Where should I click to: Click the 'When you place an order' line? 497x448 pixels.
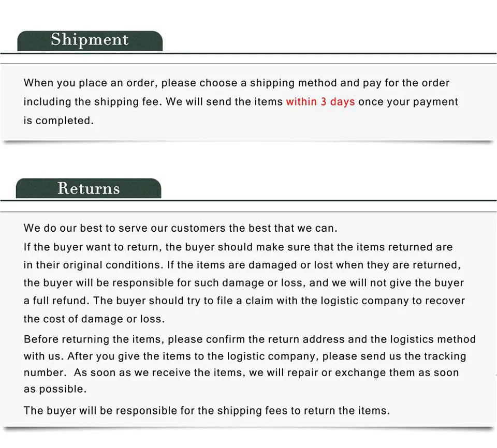[236, 83]
